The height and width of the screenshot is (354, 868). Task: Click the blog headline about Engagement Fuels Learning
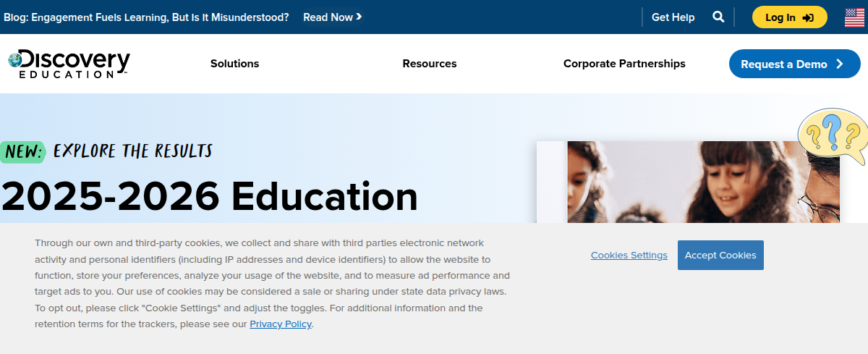point(146,17)
